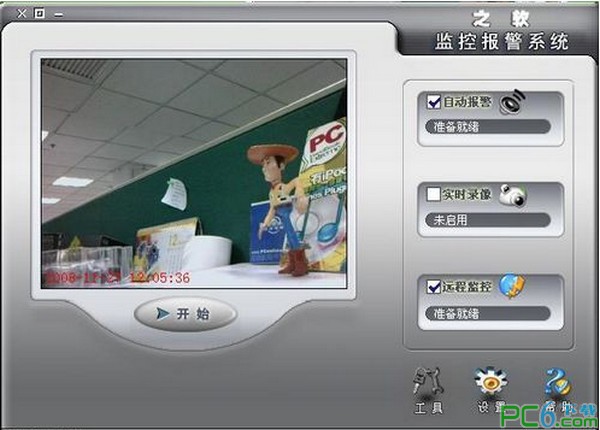The width and height of the screenshot is (600, 430).
Task: Click the 准备就绪 status bar under 自动报警
Action: pyautogui.click(x=488, y=127)
